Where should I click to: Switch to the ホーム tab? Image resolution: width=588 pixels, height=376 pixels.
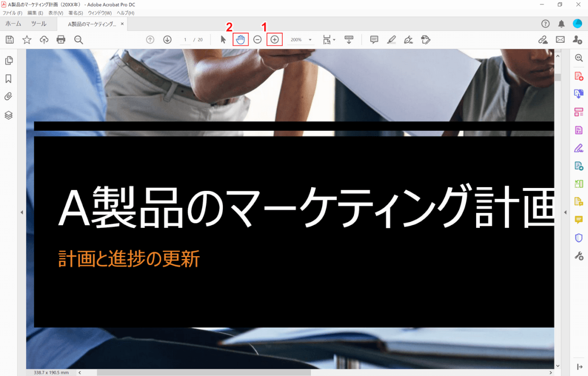click(13, 23)
